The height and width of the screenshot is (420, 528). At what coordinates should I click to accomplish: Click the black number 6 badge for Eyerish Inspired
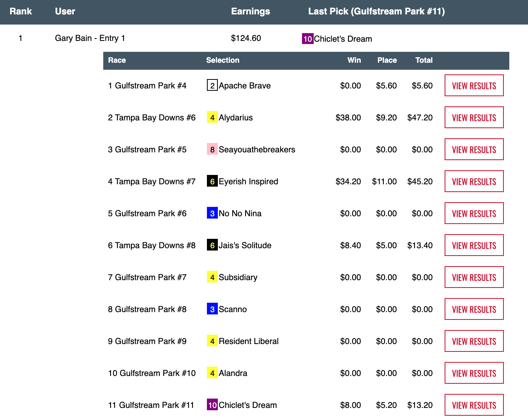tap(212, 182)
